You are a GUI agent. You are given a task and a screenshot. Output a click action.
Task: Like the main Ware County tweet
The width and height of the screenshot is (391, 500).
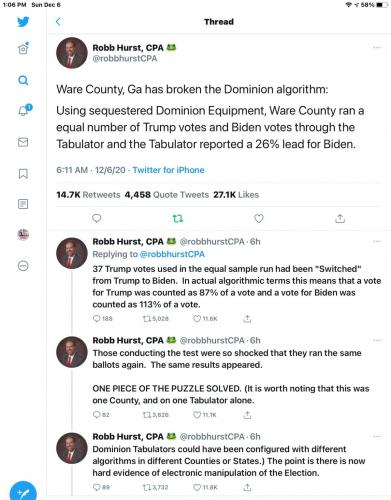[259, 219]
